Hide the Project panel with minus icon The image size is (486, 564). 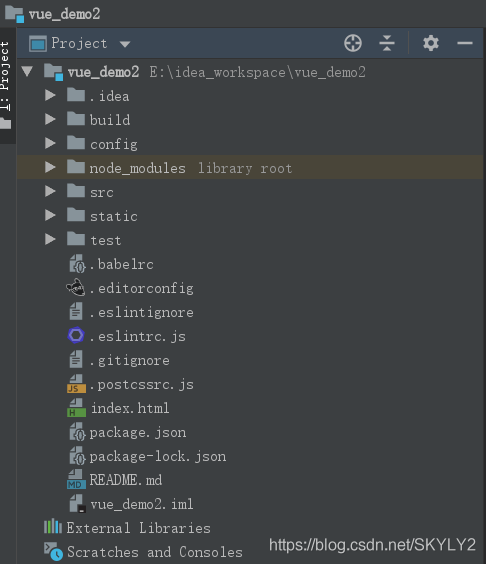click(465, 43)
